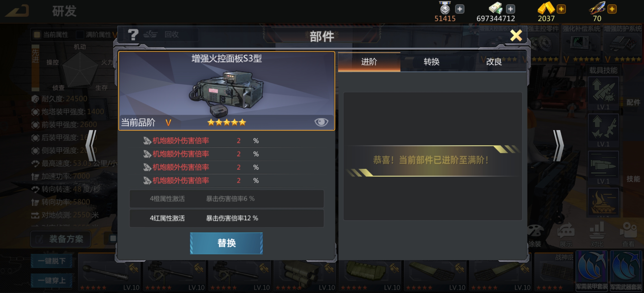644x293 pixels.
Task: Switch to the 转换 tab
Action: [x=431, y=62]
